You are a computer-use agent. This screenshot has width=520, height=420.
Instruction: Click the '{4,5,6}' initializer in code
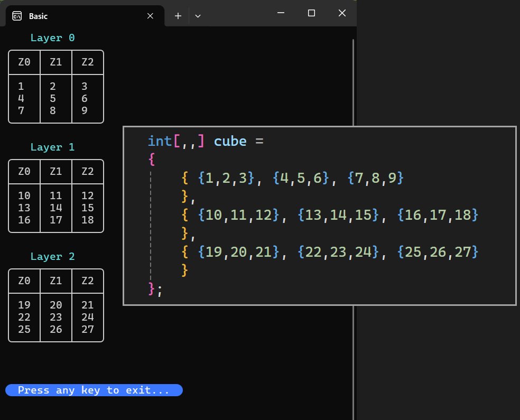pos(301,179)
